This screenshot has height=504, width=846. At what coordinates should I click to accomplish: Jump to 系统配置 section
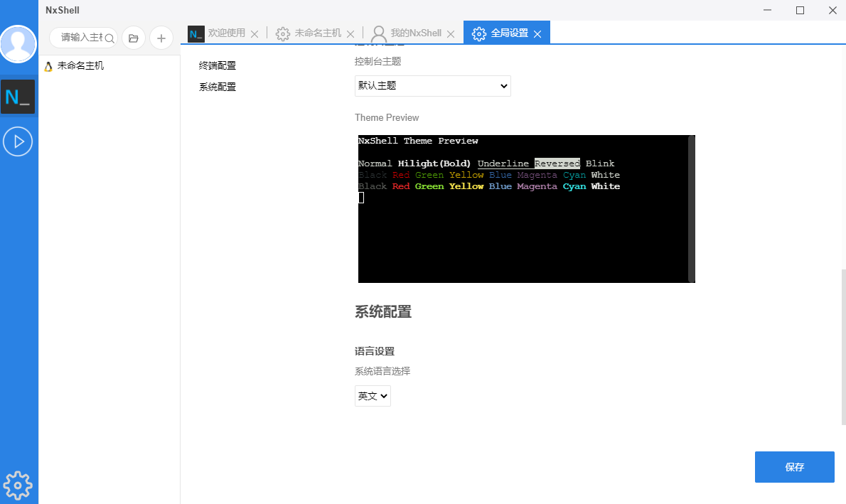[x=218, y=87]
